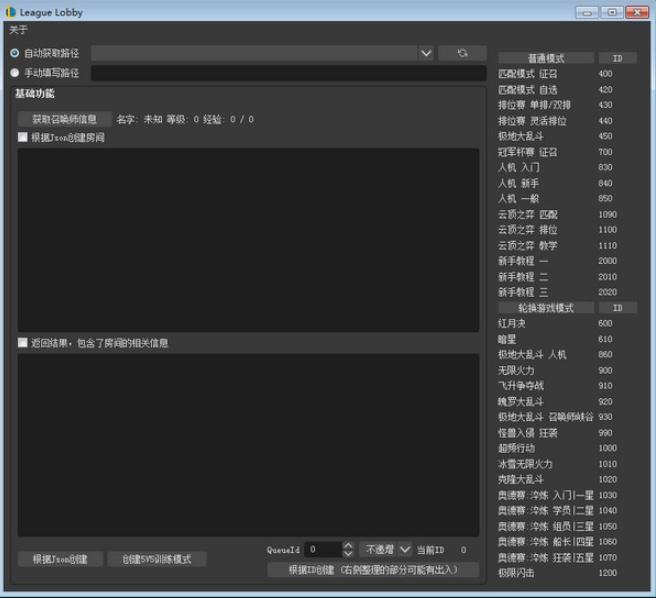Screen dimensions: 656x598
Task: Focus the manual path input field
Action: (289, 73)
